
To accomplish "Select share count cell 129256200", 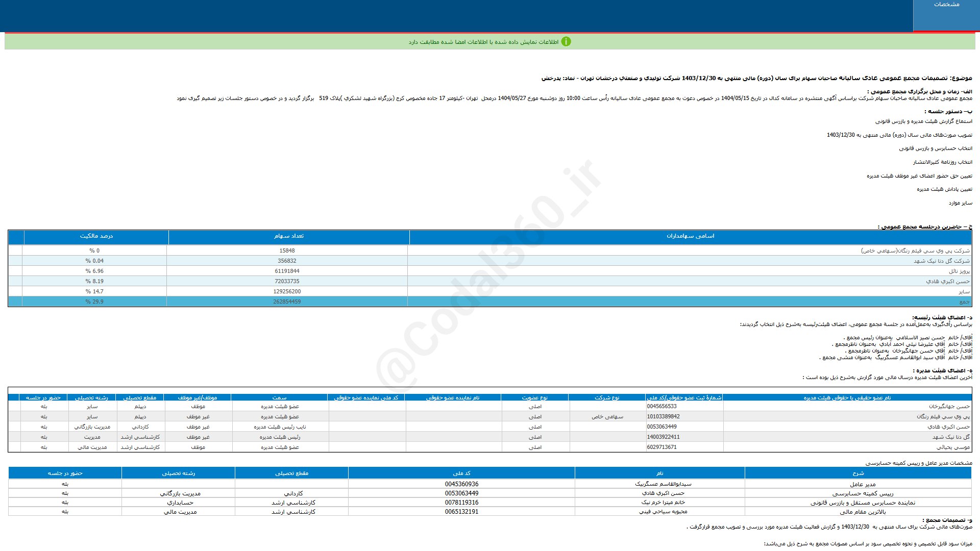I will click(287, 291).
